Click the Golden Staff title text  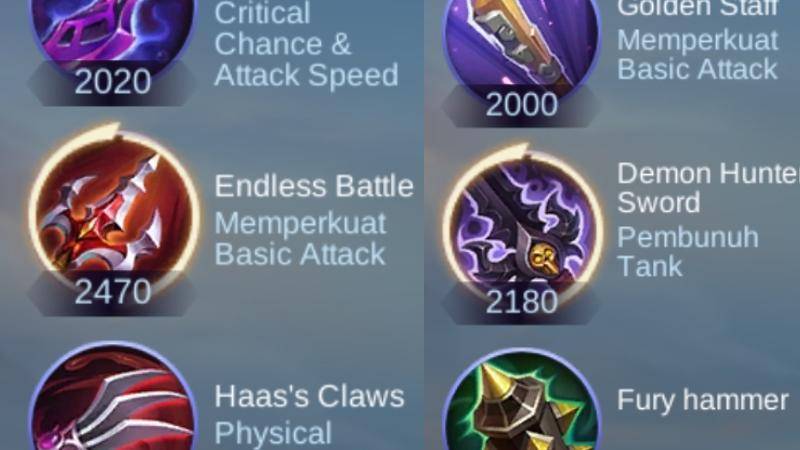click(x=698, y=8)
